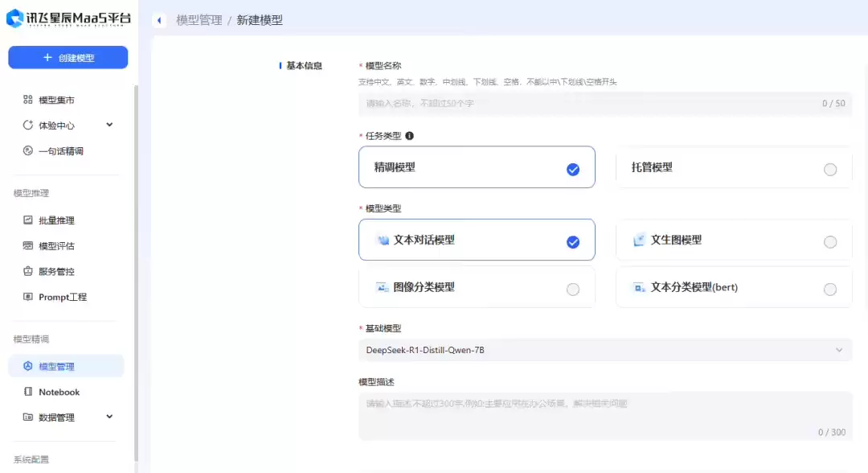Click the info icon beside 任务类型
Image resolution: width=868 pixels, height=473 pixels.
coord(410,136)
